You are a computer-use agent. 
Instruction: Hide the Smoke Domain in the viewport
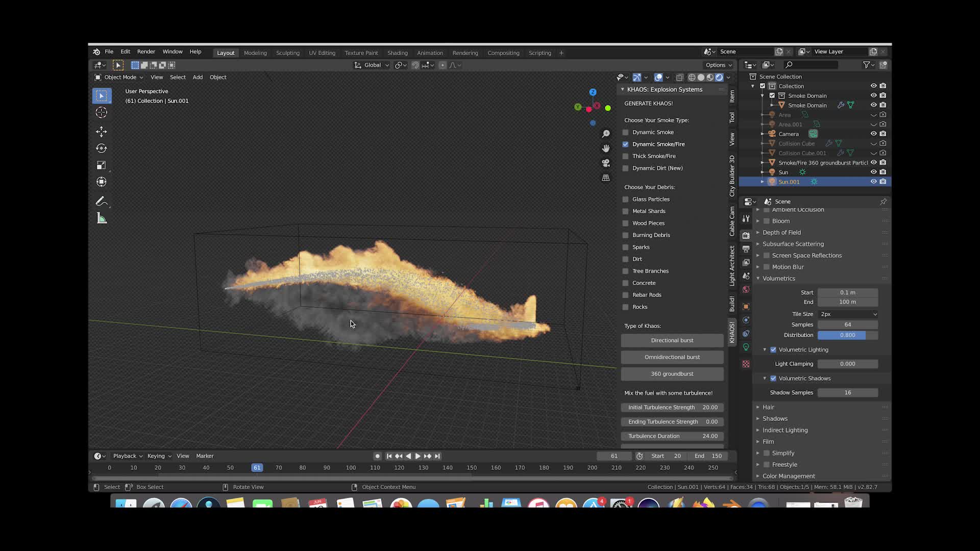(x=873, y=95)
